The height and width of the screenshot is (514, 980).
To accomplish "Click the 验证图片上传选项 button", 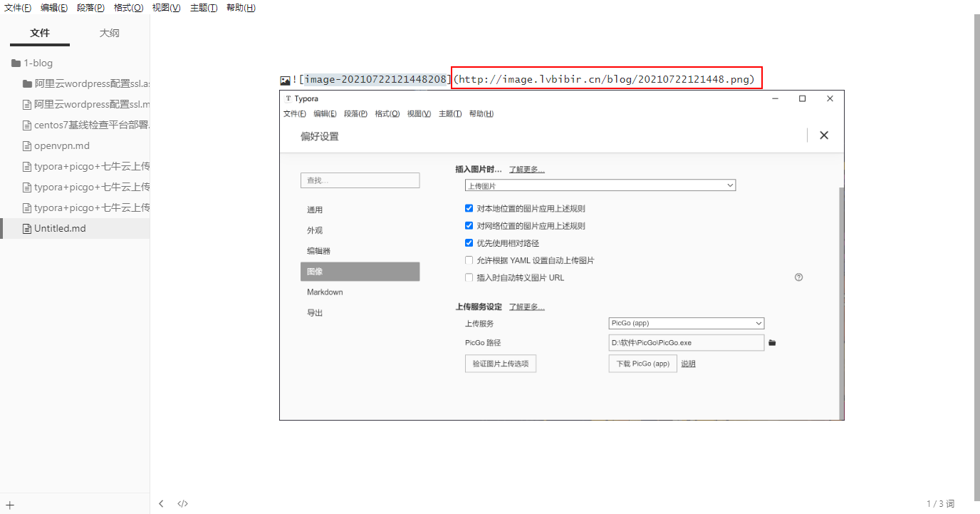I will click(x=501, y=364).
